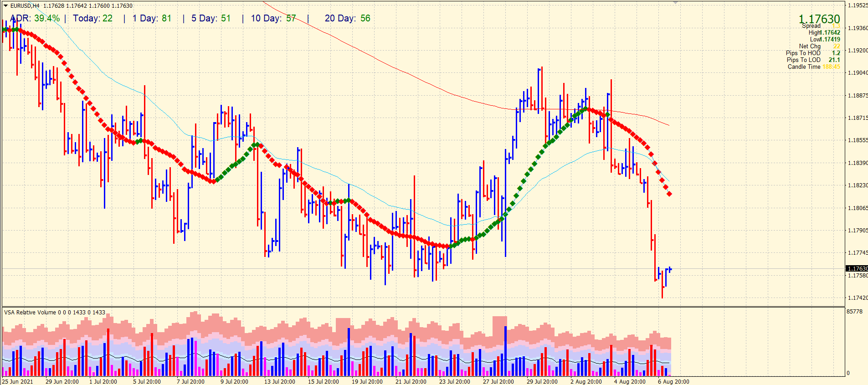Click the 6 Aug 20:00 time label
This screenshot has height=385, width=868.
tap(673, 382)
